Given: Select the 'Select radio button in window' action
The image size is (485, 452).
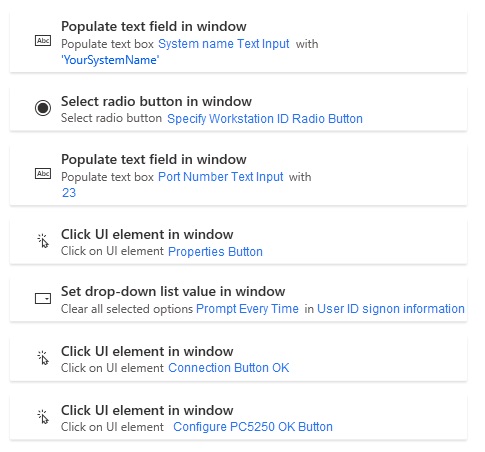Looking at the screenshot, I should [239, 109].
